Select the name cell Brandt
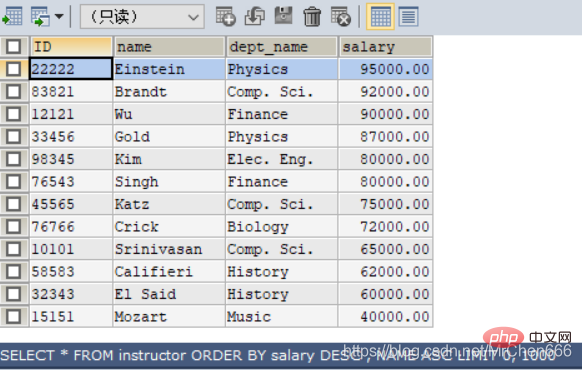Screen dimensions: 582x370 [169, 92]
